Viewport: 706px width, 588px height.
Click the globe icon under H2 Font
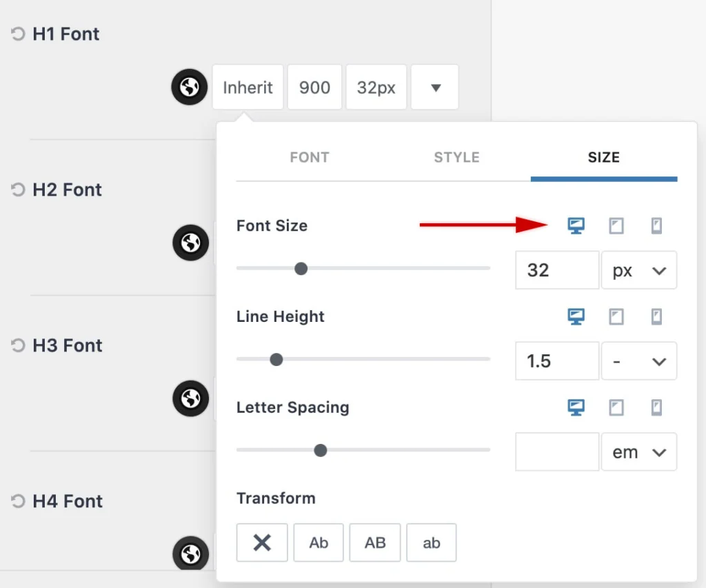point(190,243)
